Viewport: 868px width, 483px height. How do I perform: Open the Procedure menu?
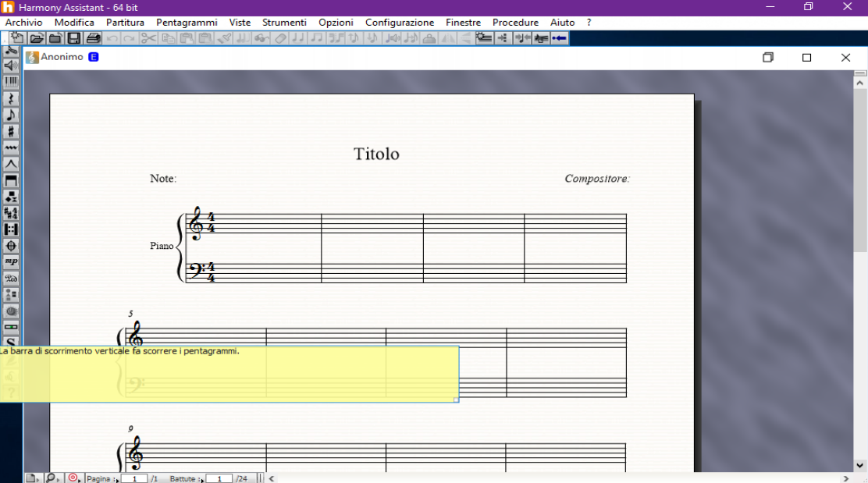[515, 23]
